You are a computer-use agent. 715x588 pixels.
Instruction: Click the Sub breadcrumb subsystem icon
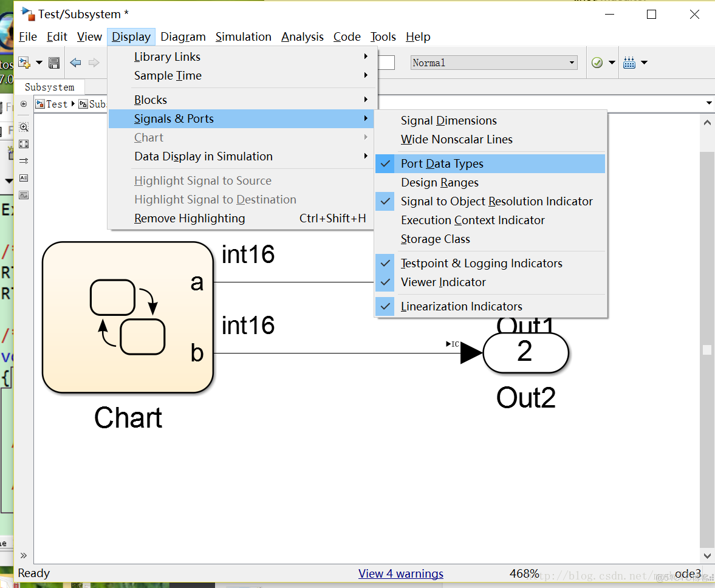pyautogui.click(x=83, y=104)
